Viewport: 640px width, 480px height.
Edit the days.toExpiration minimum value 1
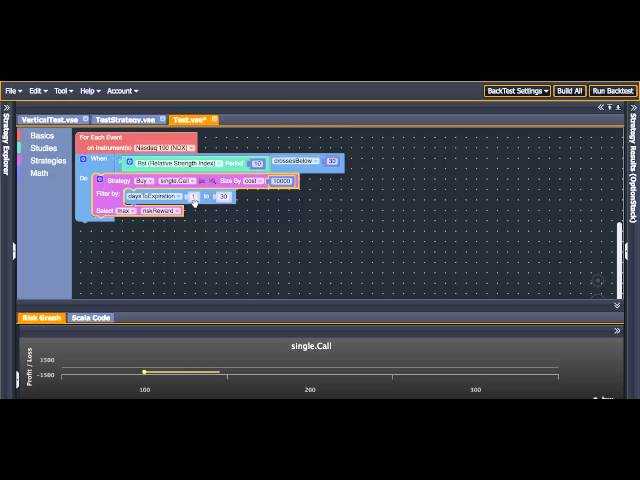point(193,197)
